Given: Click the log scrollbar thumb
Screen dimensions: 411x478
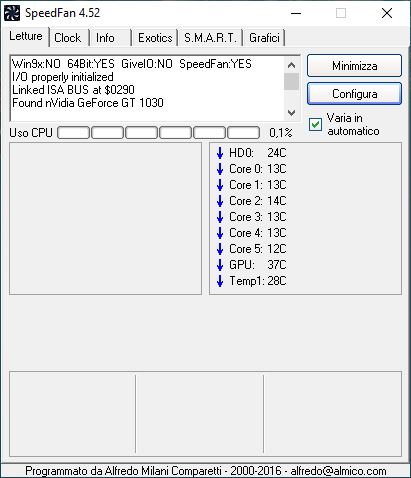Looking at the screenshot, I should click(291, 82).
